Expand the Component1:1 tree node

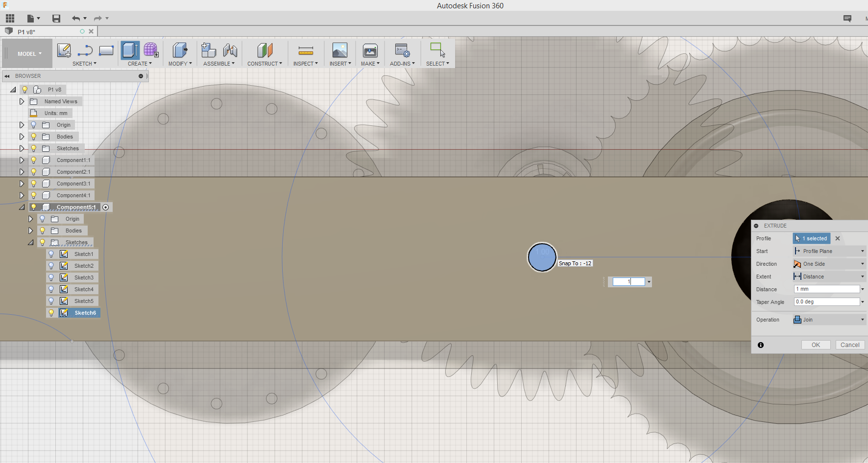22,160
